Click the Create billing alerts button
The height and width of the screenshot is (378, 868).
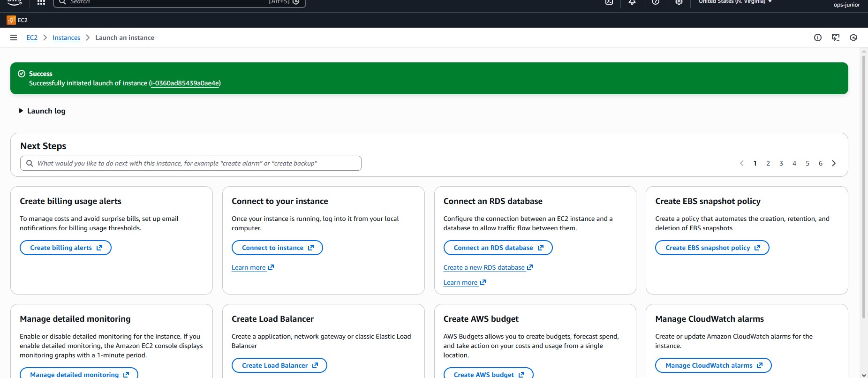point(66,248)
